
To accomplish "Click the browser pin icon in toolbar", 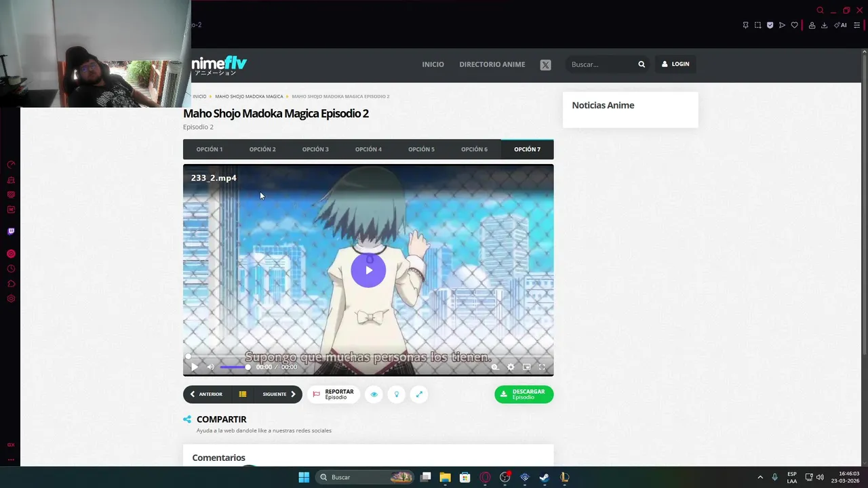I will point(745,25).
